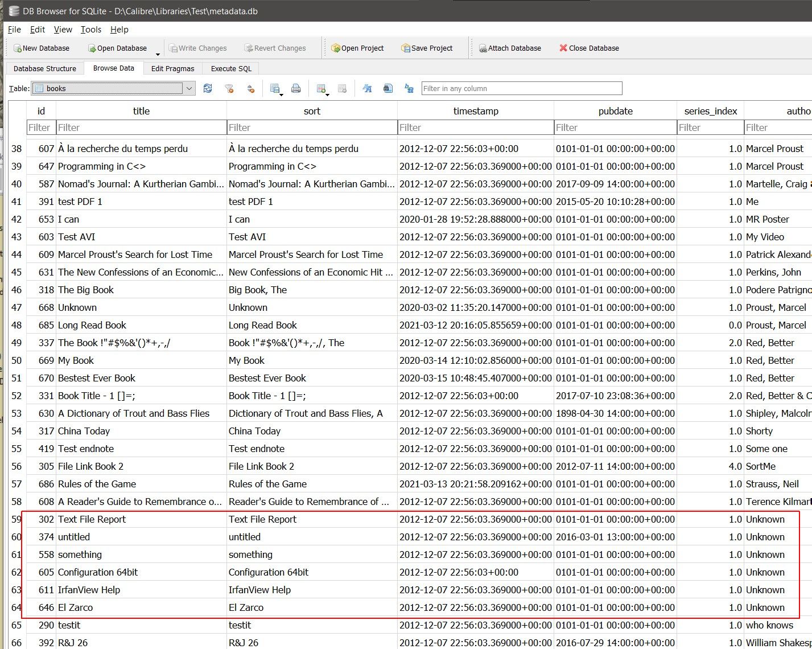Click the title column filter box

pos(141,128)
